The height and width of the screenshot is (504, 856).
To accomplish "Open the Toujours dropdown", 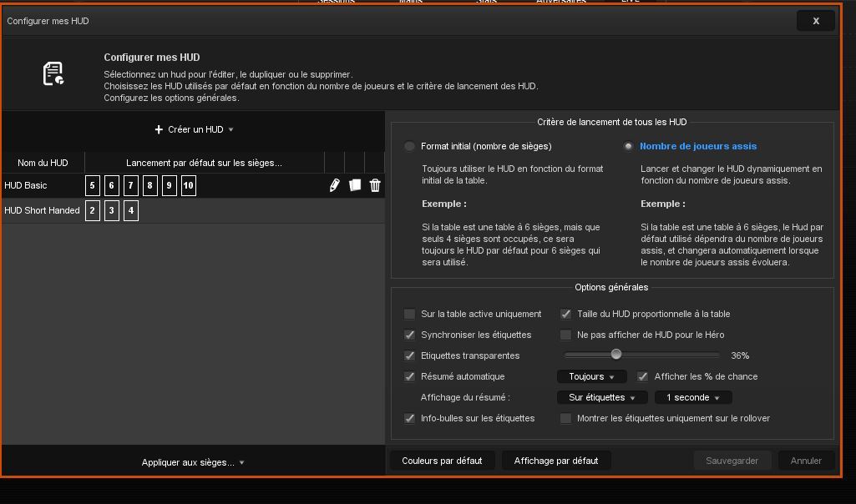I will pyautogui.click(x=592, y=377).
